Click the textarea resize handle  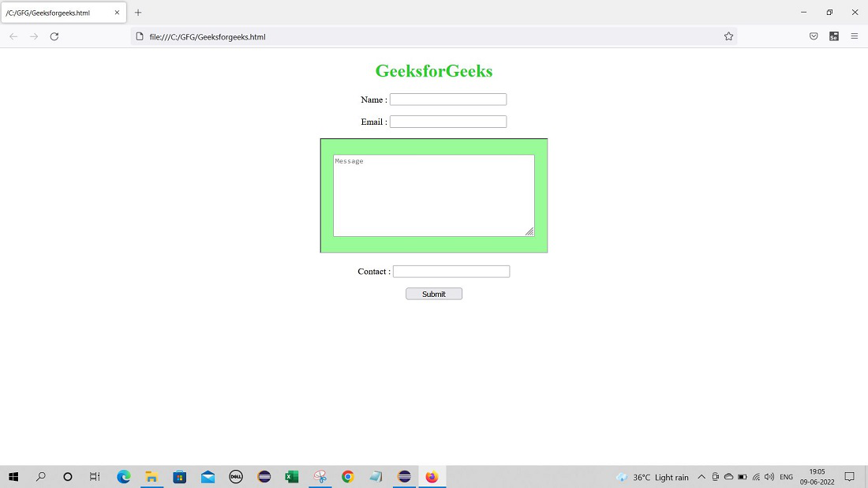tap(529, 231)
